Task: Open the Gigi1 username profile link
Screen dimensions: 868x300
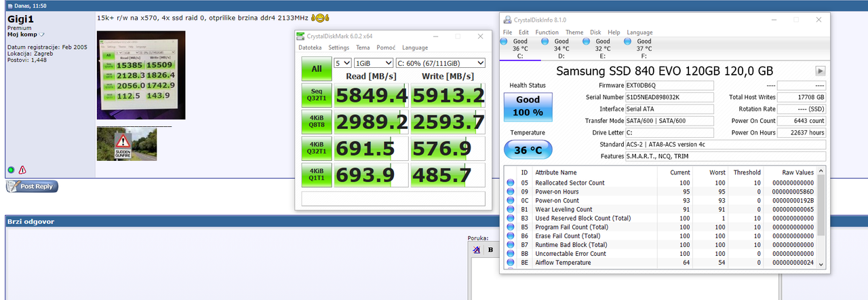Action: point(21,19)
